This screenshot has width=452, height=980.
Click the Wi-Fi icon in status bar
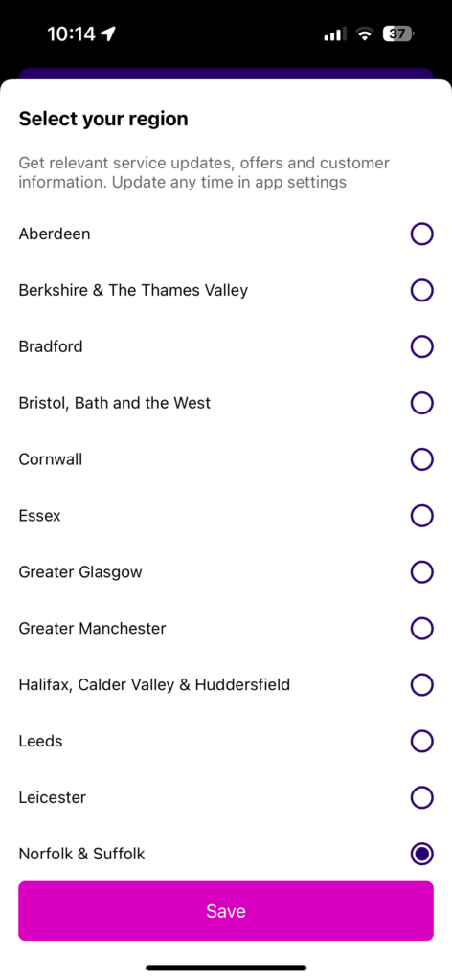coord(364,33)
